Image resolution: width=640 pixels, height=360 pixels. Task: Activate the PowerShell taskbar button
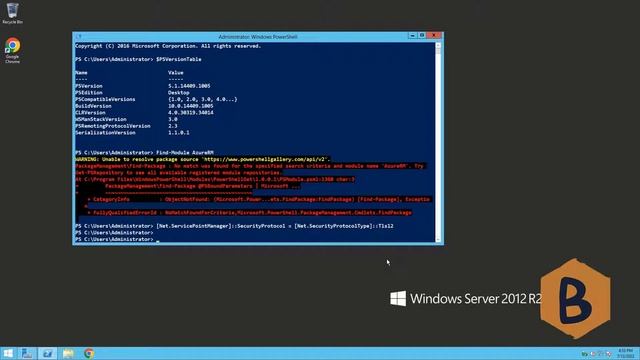click(x=47, y=353)
